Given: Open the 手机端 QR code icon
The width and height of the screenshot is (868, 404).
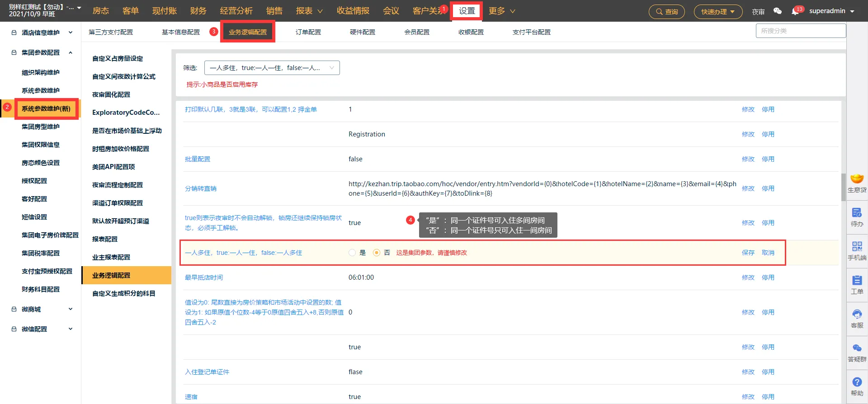Looking at the screenshot, I should (x=857, y=251).
